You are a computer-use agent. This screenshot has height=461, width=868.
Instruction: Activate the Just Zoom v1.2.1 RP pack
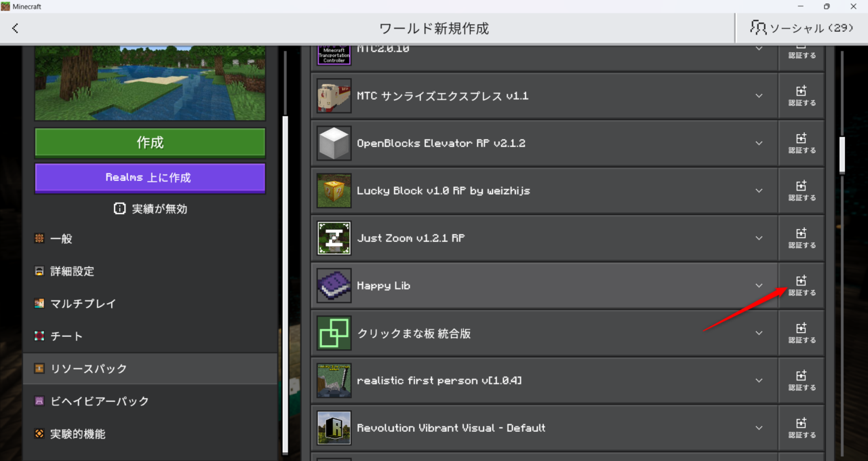(x=802, y=238)
